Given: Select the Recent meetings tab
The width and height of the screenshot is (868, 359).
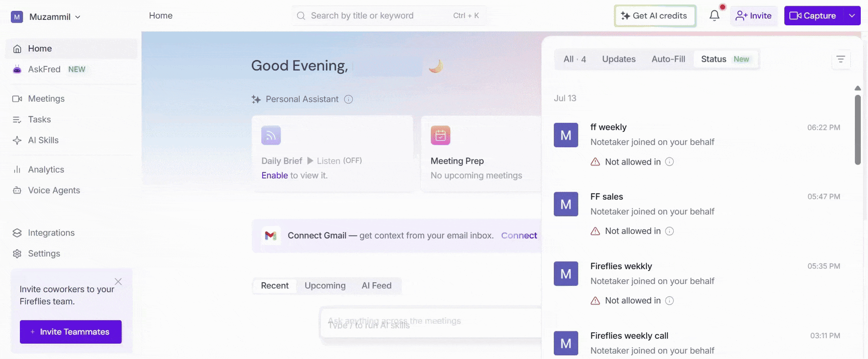Looking at the screenshot, I should 274,286.
